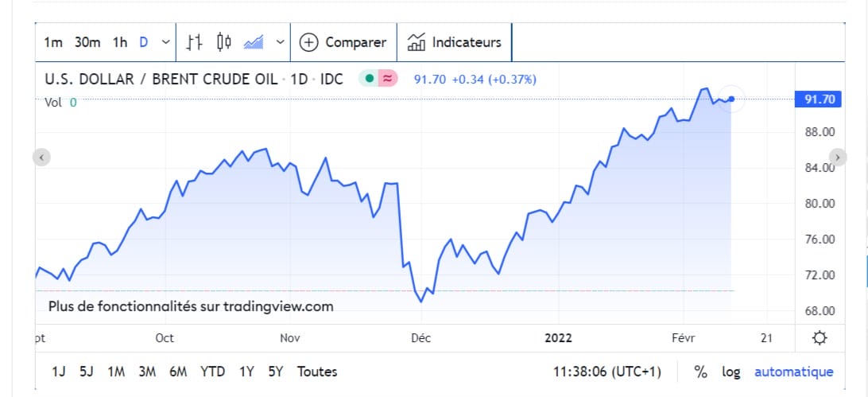
Task: Open the tradingview.com features link
Action: click(x=191, y=306)
